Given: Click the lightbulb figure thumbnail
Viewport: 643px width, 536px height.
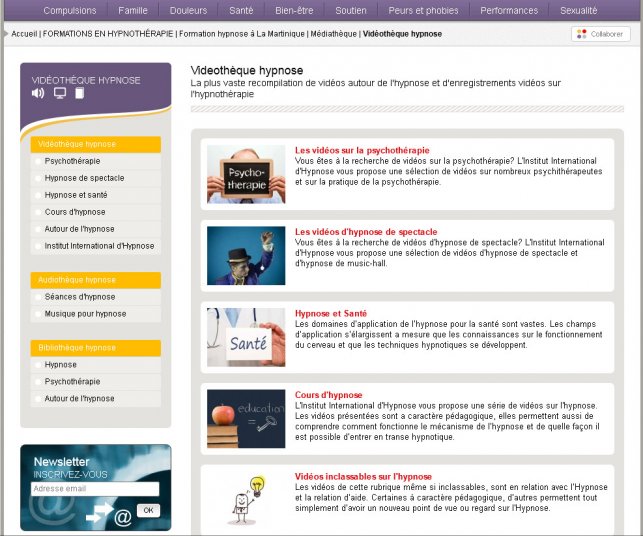Looking at the screenshot, I should click(246, 496).
